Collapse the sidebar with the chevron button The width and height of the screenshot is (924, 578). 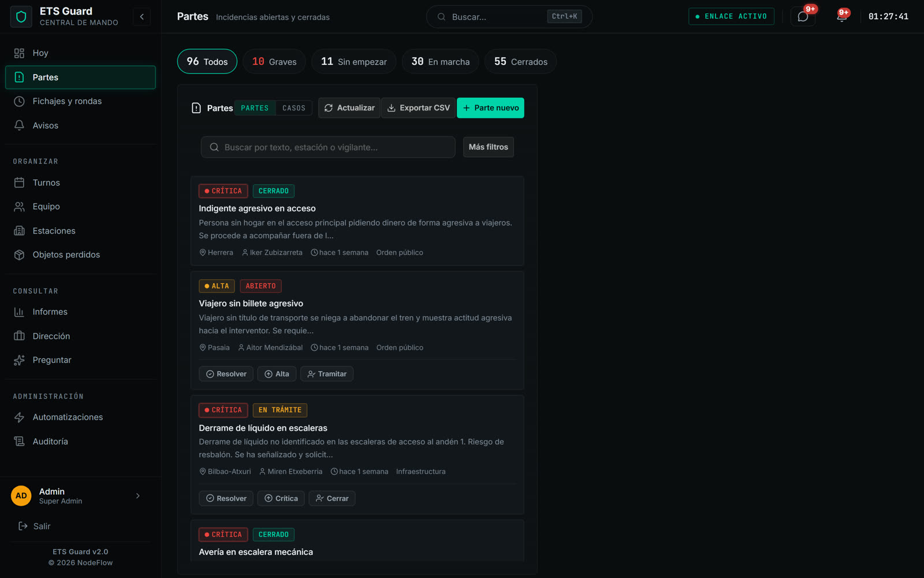pyautogui.click(x=141, y=17)
